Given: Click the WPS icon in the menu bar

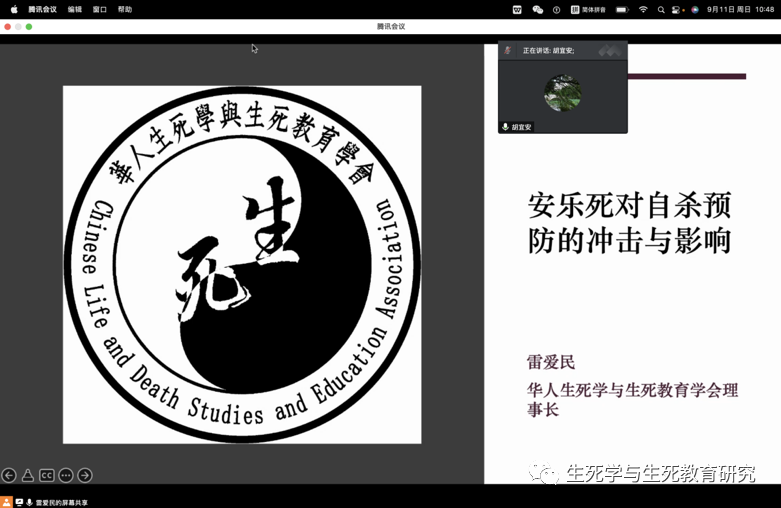Looking at the screenshot, I should pyautogui.click(x=517, y=9).
